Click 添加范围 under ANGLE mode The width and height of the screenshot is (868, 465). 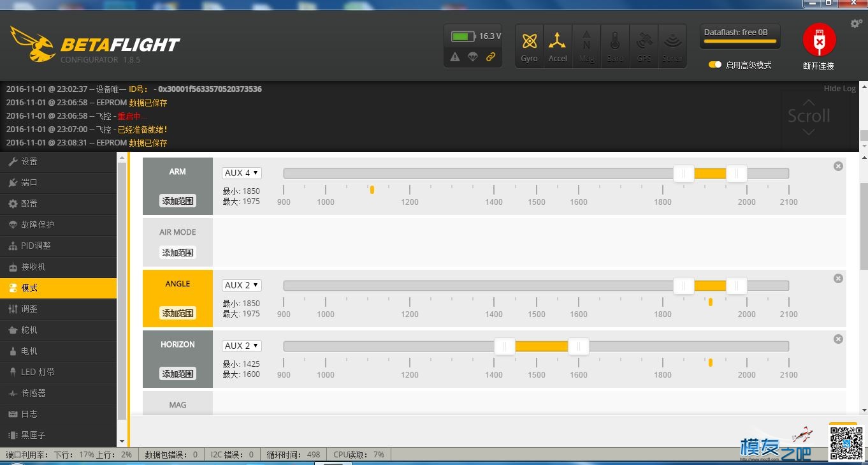pos(177,313)
